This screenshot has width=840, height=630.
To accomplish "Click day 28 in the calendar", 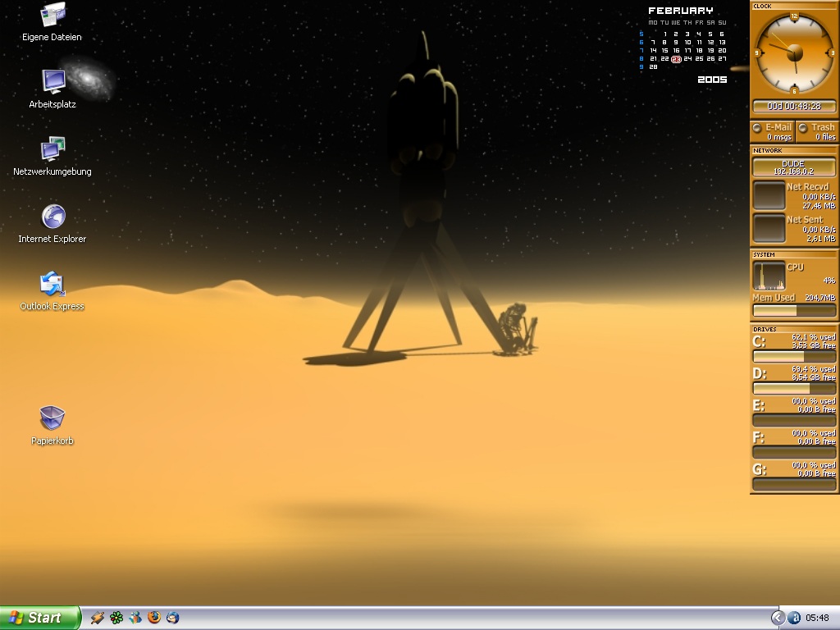I will point(653,67).
